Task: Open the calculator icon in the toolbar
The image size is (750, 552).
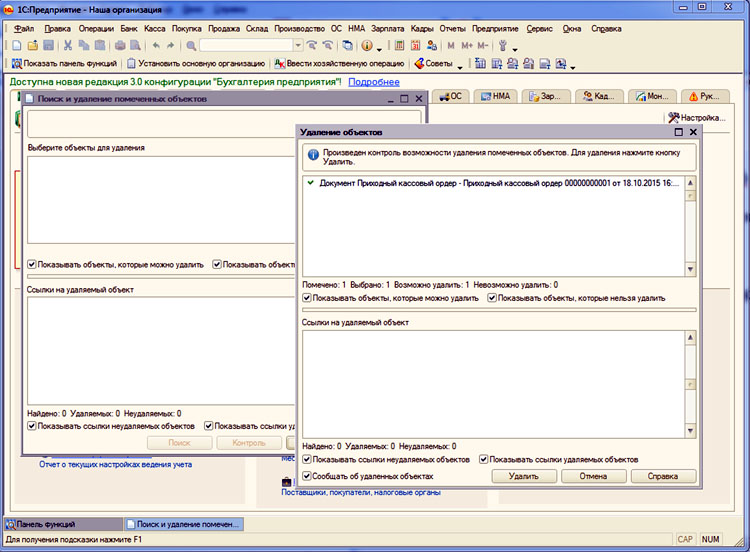Action: point(399,45)
